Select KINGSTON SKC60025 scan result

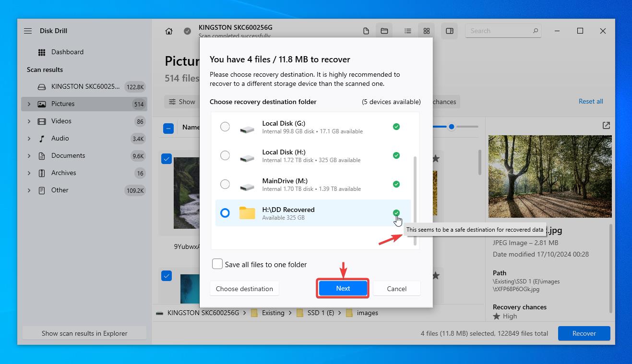84,87
